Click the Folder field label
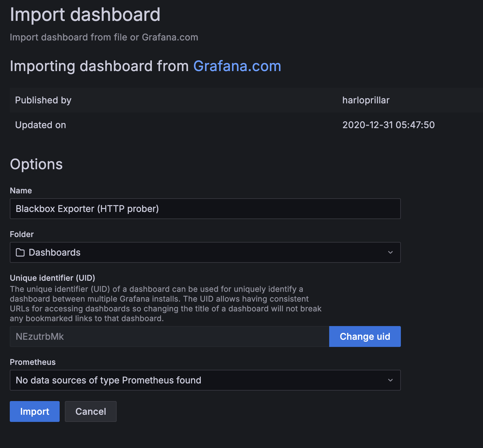 (x=22, y=234)
